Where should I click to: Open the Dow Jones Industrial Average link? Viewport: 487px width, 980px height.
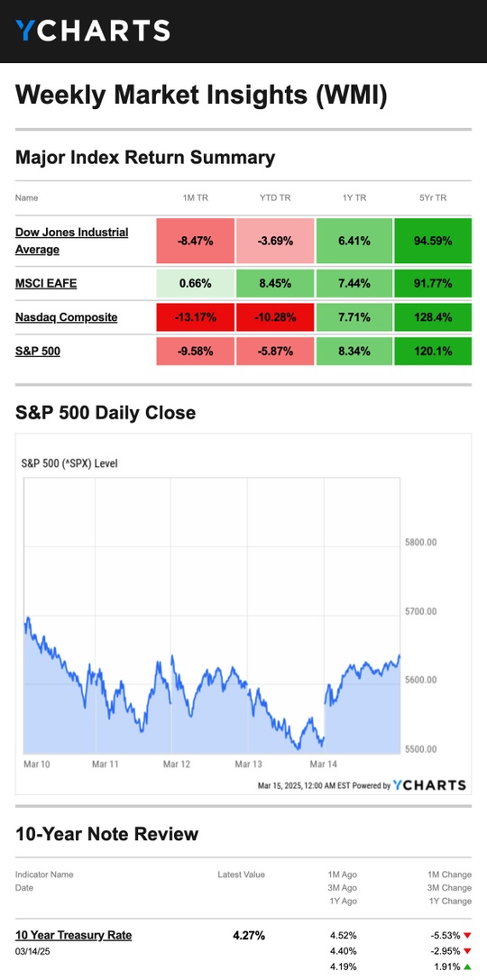coord(72,241)
